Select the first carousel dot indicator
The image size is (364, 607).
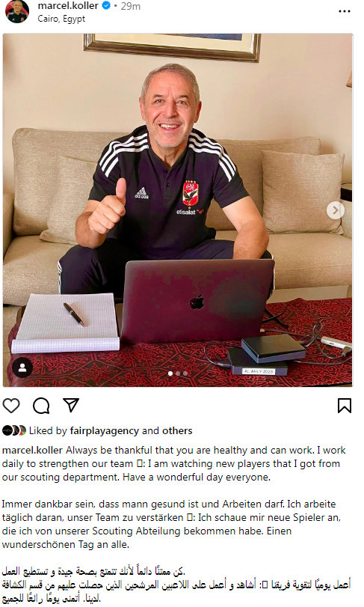(170, 373)
